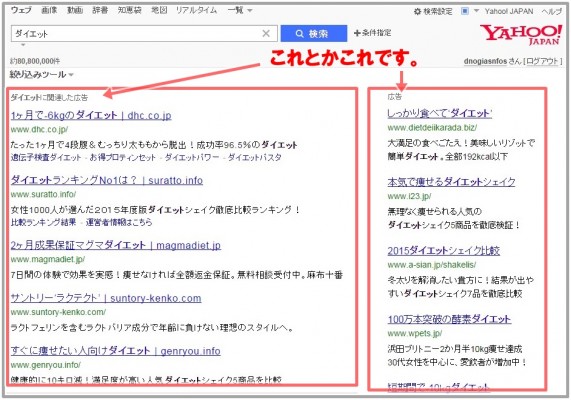Select the ラクトフェリンを含む description line
Image resolution: width=571 pixels, height=400 pixels.
[x=152, y=328]
